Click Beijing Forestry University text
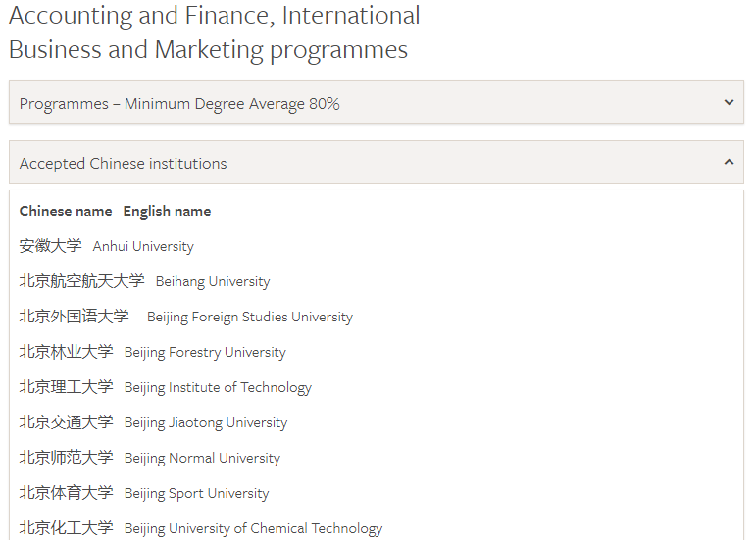Screen dimensions: 756x540 (x=205, y=352)
